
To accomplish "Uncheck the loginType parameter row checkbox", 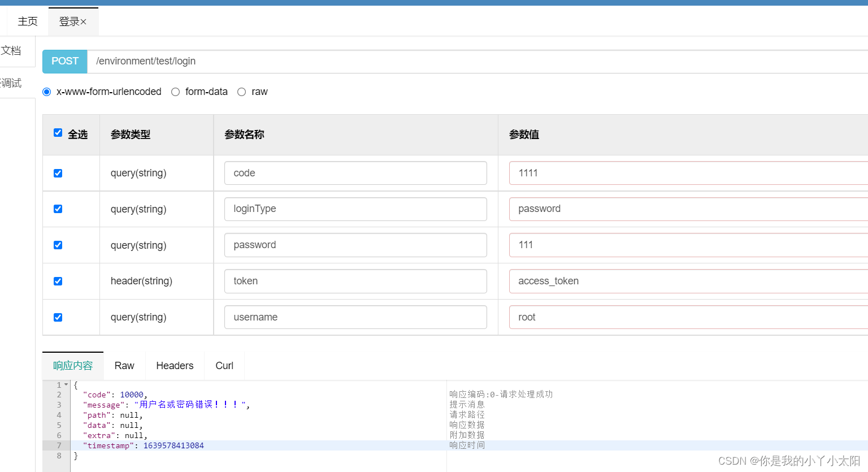I will 58,209.
